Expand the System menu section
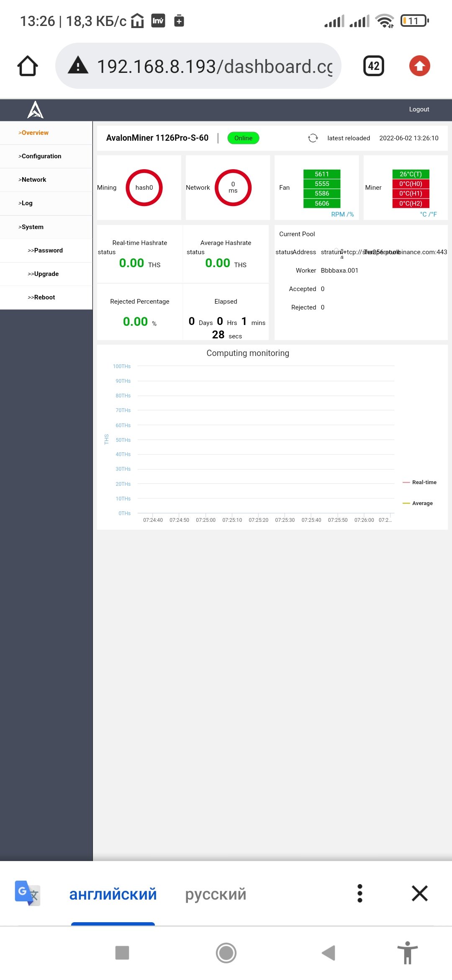This screenshot has height=980, width=452. coord(46,227)
